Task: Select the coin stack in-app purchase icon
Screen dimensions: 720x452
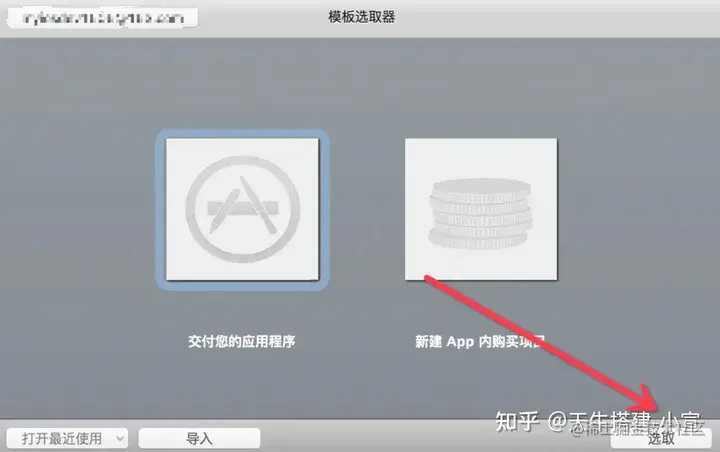Action: click(481, 214)
